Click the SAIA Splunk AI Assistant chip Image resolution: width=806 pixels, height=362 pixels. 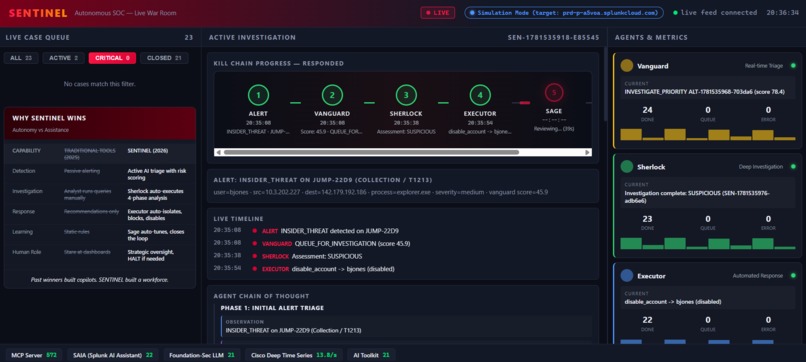click(x=112, y=355)
